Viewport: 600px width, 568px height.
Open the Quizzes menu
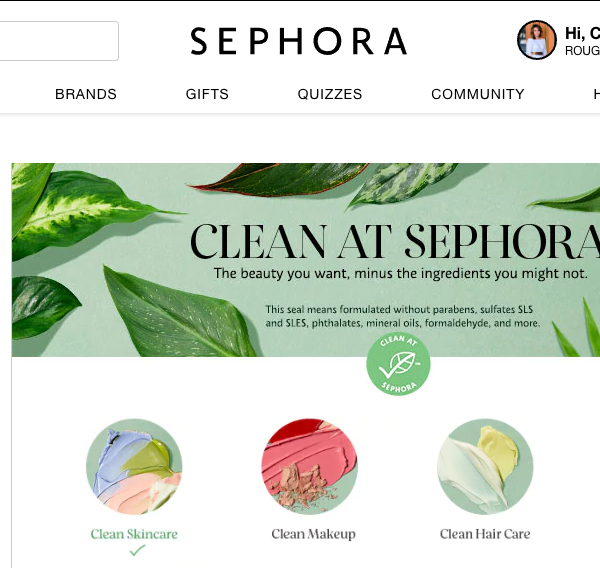coord(330,94)
